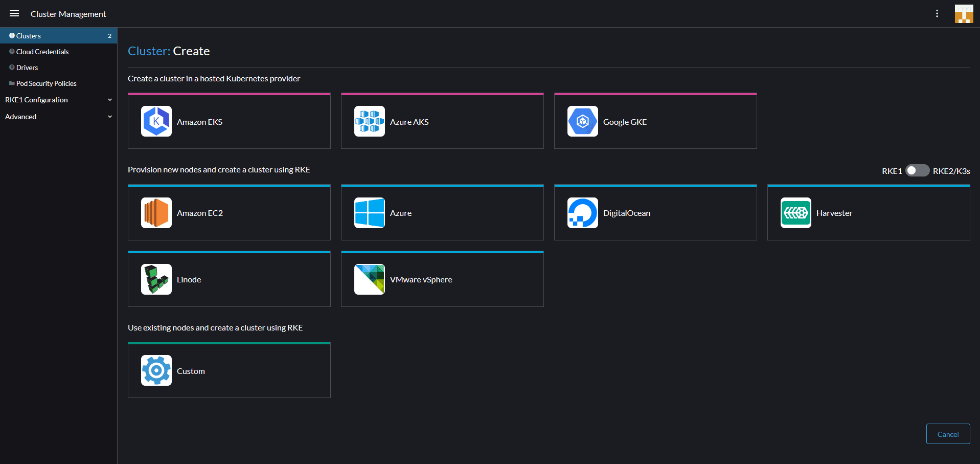The height and width of the screenshot is (464, 980).
Task: Choose the DigitalOcean logo icon
Action: click(583, 213)
